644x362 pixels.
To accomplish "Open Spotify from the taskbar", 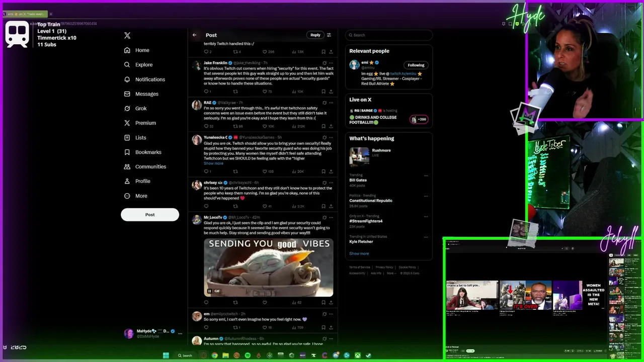I will click(248, 355).
